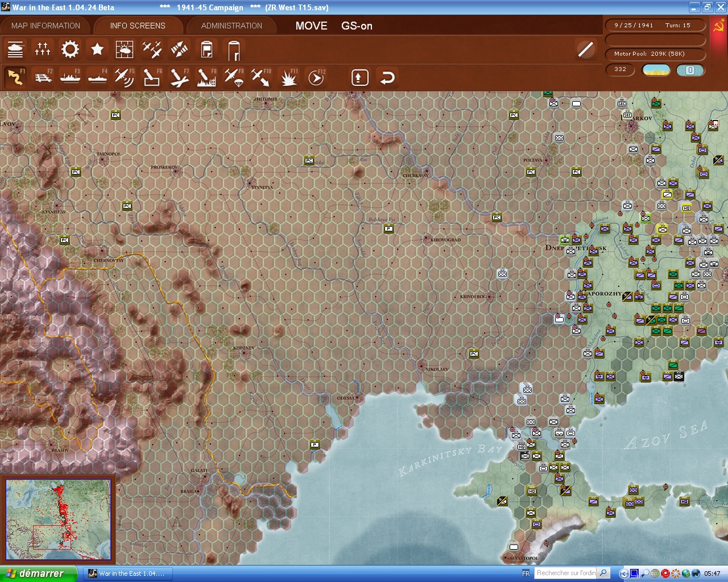Image resolution: width=728 pixels, height=582 pixels.
Task: Select the F8 bomb city mode
Action: [206, 77]
